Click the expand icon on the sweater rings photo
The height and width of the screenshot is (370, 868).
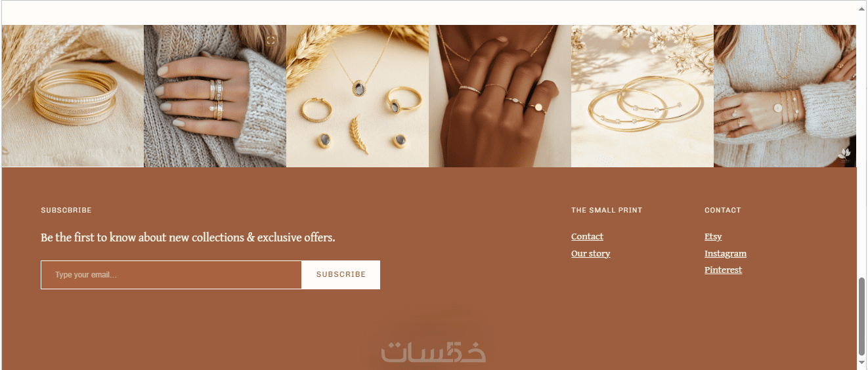[x=271, y=41]
